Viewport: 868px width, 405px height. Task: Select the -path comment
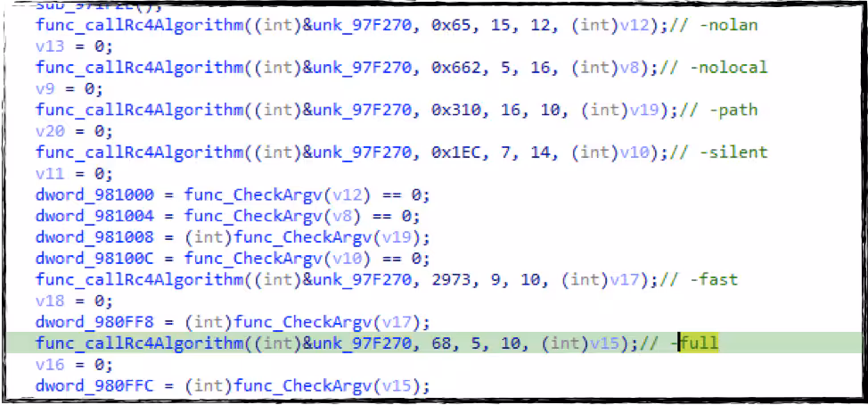click(x=733, y=111)
